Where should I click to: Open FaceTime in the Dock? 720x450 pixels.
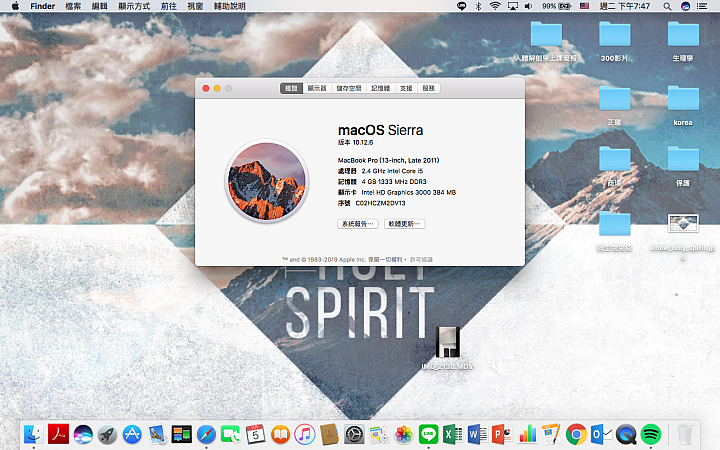point(231,434)
